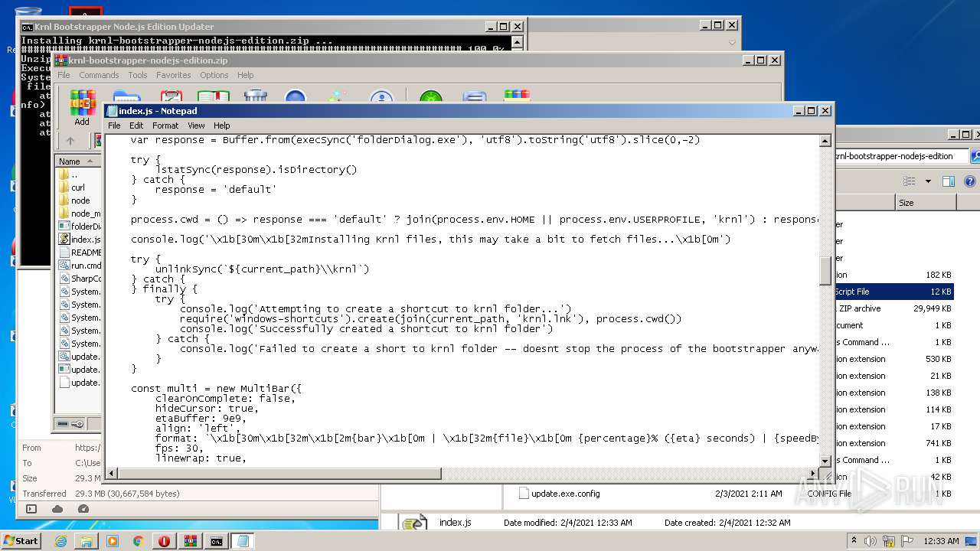Open the Opera taskbar icon
Viewport: 980px width, 551px height.
(x=165, y=541)
